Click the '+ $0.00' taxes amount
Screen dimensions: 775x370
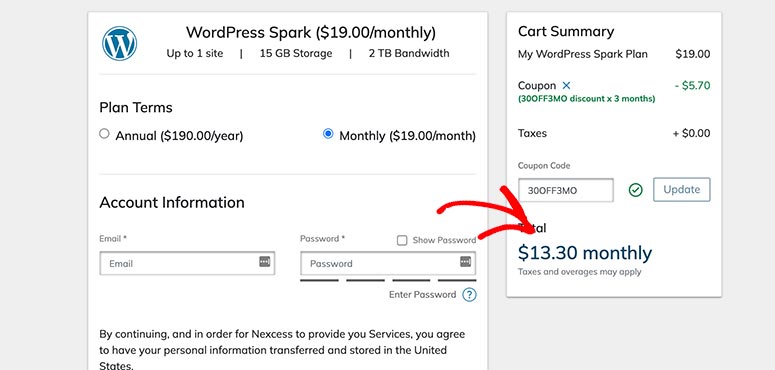coord(691,133)
